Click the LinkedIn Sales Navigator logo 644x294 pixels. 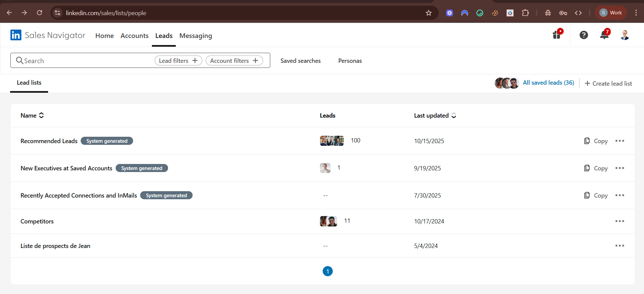48,35
